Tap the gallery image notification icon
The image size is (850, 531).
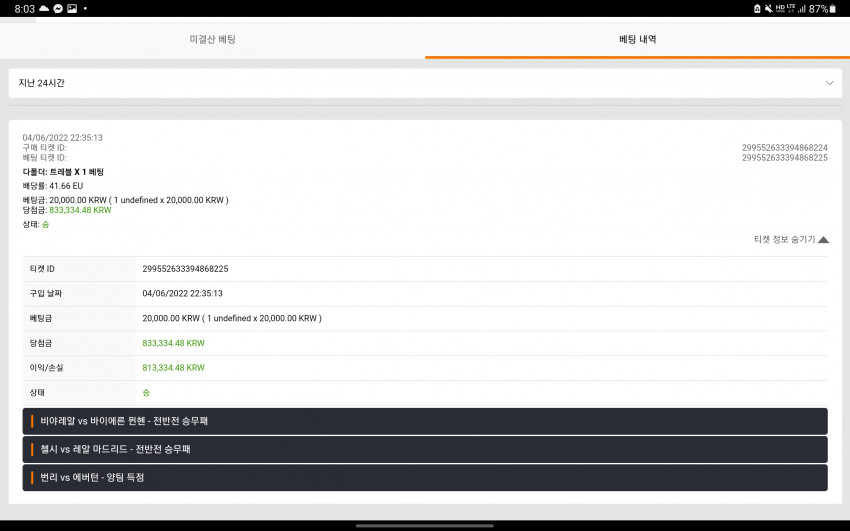[72, 9]
